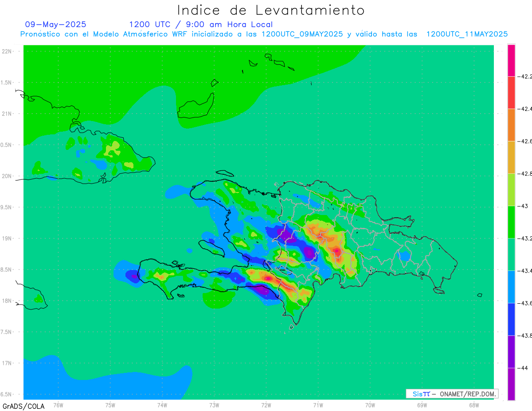This screenshot has height=411, width=532.
Task: Click the legend value '-43.4'
Action: 525,270
